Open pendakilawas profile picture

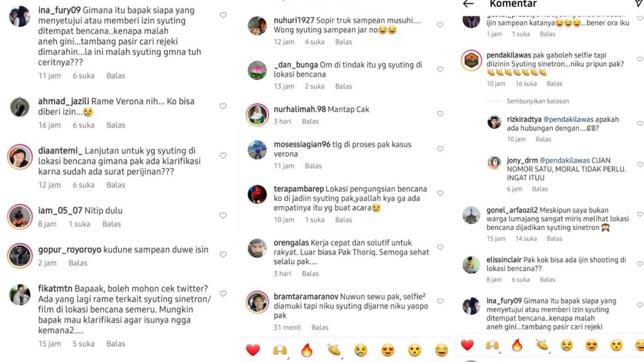471,61
